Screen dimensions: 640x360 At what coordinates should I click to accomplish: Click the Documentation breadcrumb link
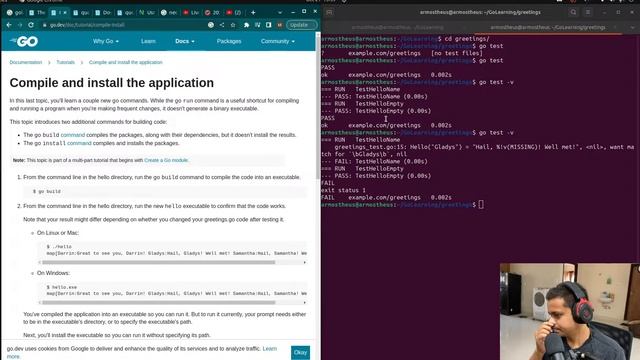click(26, 62)
